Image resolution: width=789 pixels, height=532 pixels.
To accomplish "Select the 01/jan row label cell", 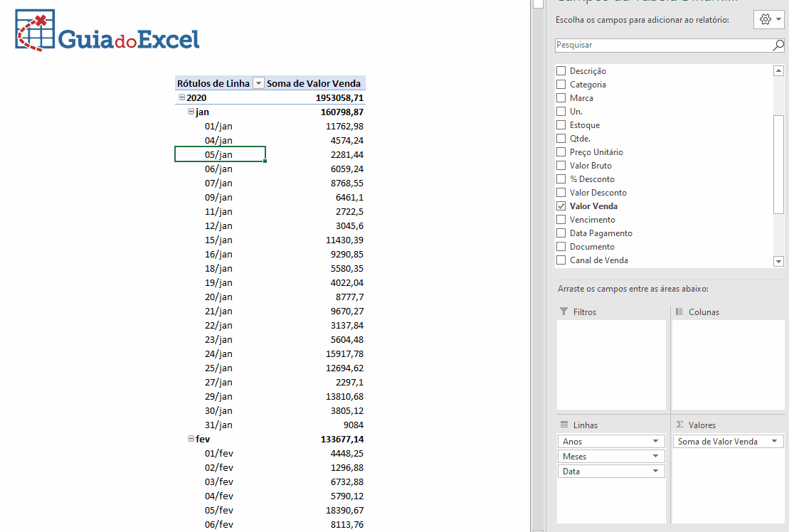I will coord(219,126).
